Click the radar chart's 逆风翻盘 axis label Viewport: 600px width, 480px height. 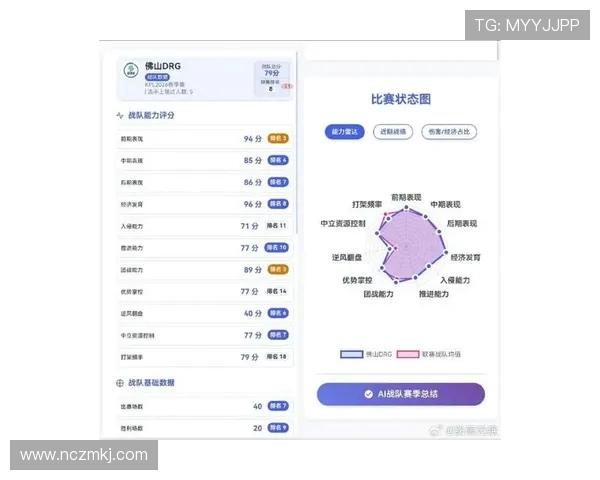click(x=347, y=258)
